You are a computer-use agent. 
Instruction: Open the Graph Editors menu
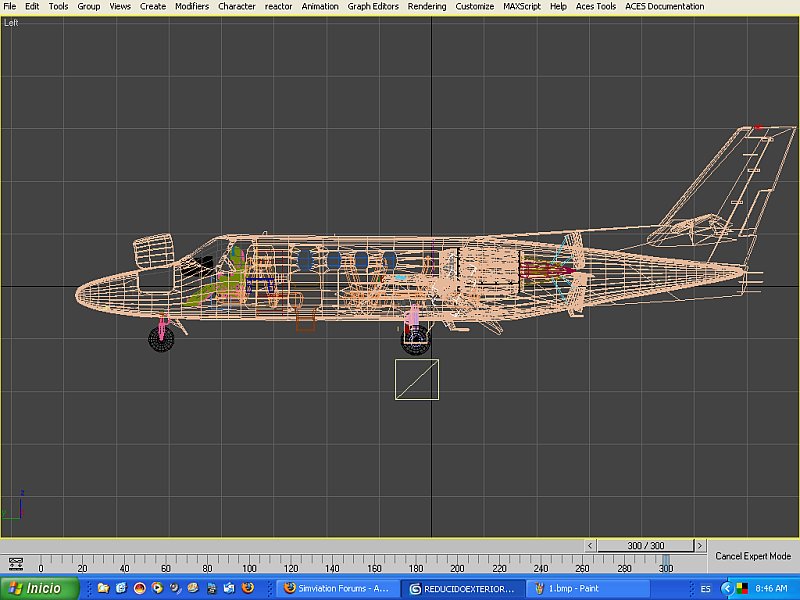coord(373,6)
